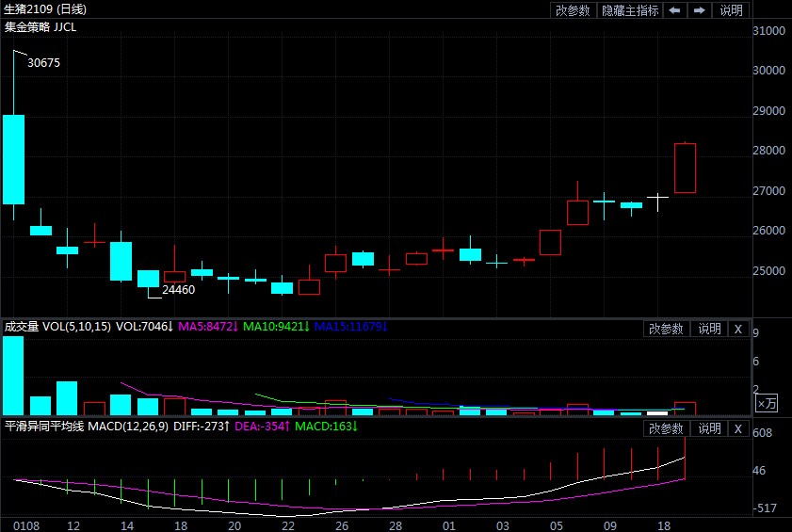The image size is (792, 532).
Task: Open 说明 in the MACD panel
Action: tap(709, 428)
